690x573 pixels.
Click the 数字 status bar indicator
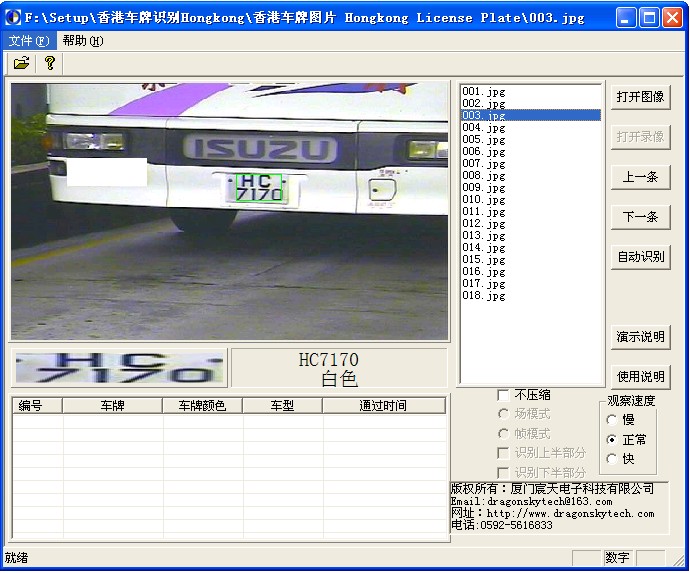coord(617,558)
